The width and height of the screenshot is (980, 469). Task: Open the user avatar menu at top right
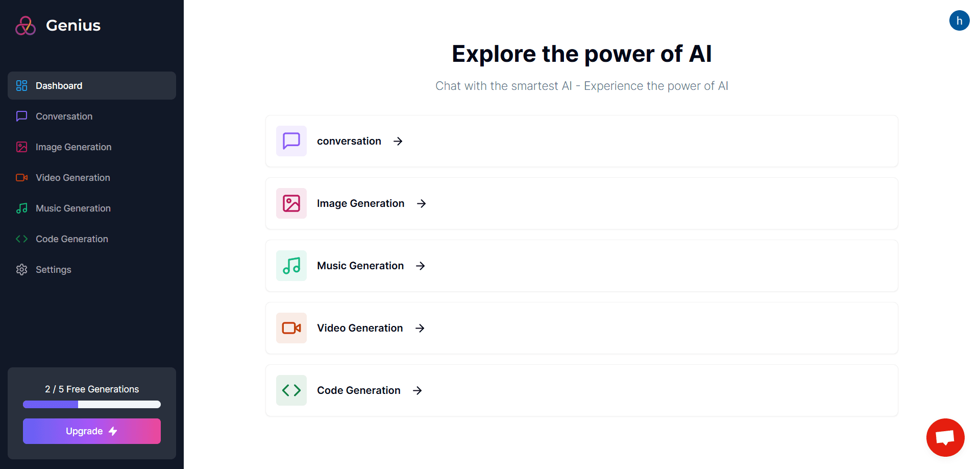pos(960,20)
